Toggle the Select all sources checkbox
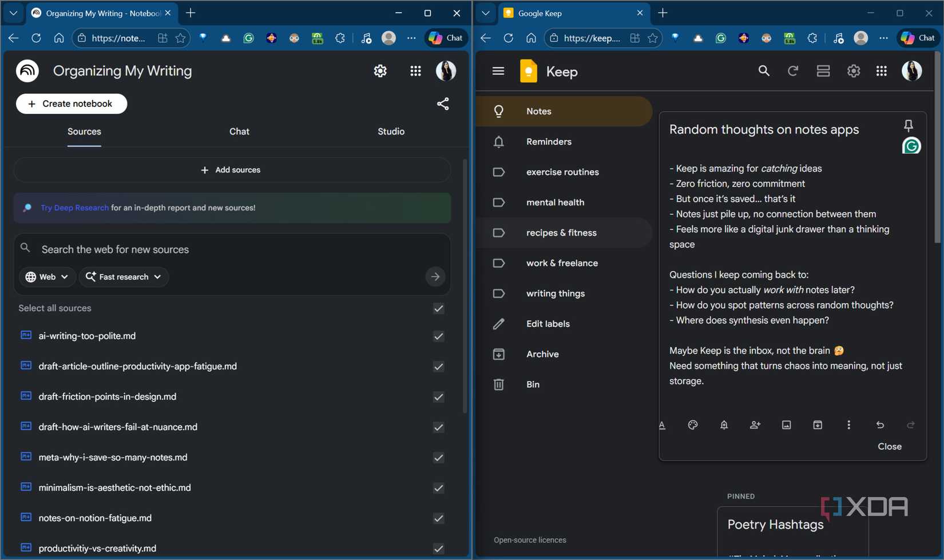Image resolution: width=944 pixels, height=560 pixels. point(439,309)
